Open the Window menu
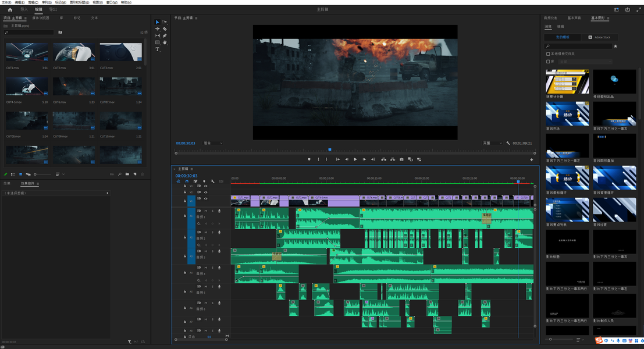 click(x=112, y=2)
